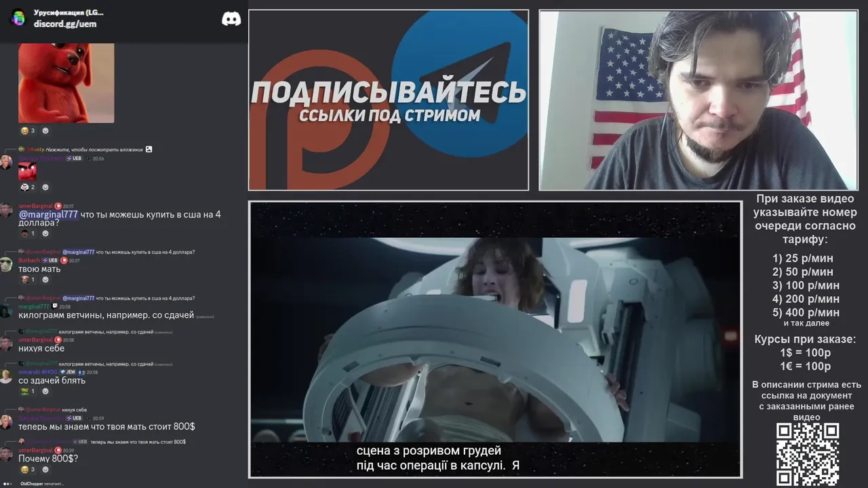Open the green marginal777 username at 20:58
The image size is (868, 488).
(x=34, y=306)
